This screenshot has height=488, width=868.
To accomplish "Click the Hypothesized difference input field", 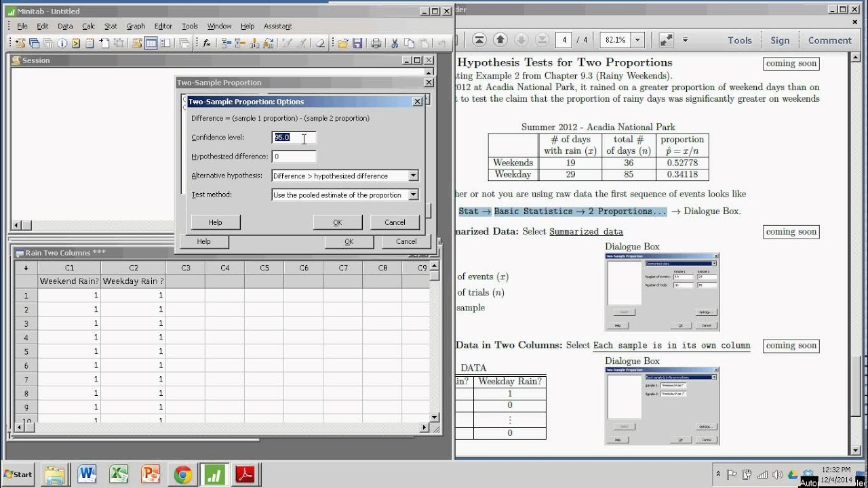I will [294, 157].
